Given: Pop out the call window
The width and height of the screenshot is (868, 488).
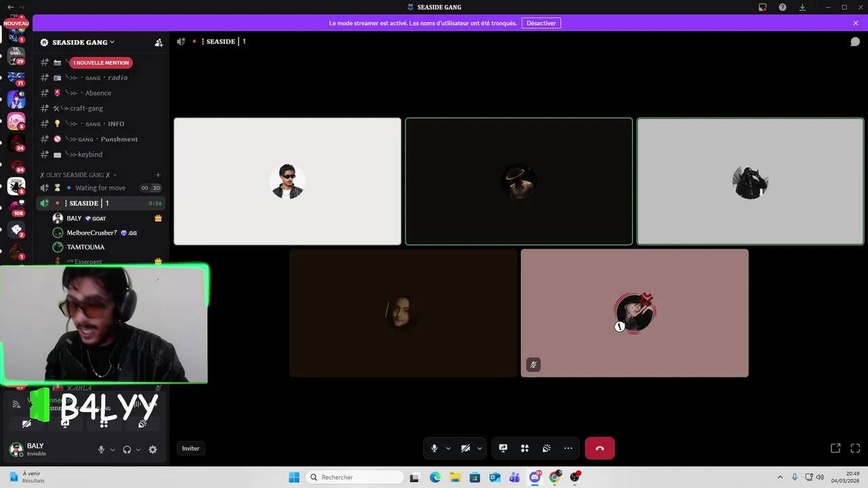Looking at the screenshot, I should 835,448.
